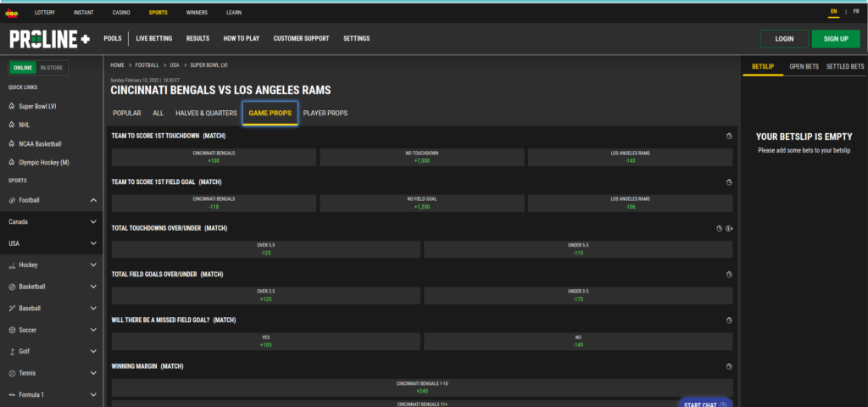This screenshot has height=407, width=868.
Task: Collapse the Football section chevron
Action: pos(93,200)
